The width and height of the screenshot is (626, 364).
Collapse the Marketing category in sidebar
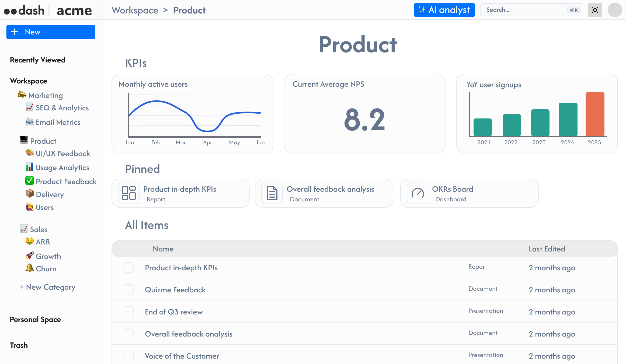[x=45, y=95]
